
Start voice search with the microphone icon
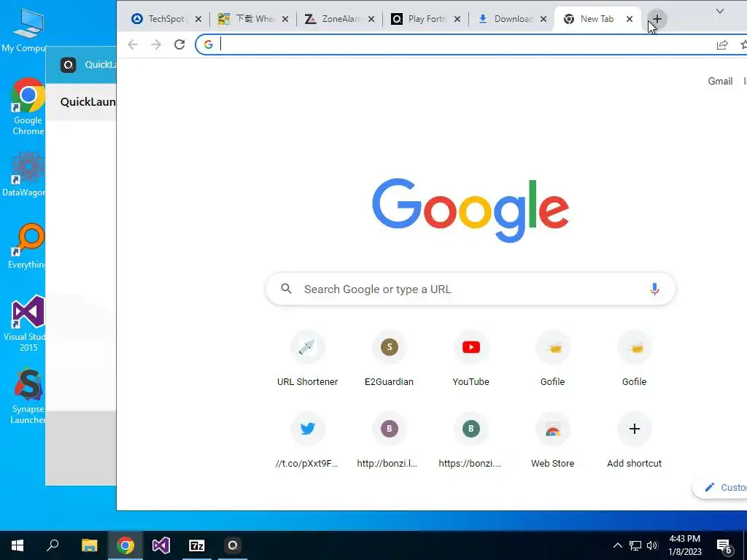(x=654, y=289)
